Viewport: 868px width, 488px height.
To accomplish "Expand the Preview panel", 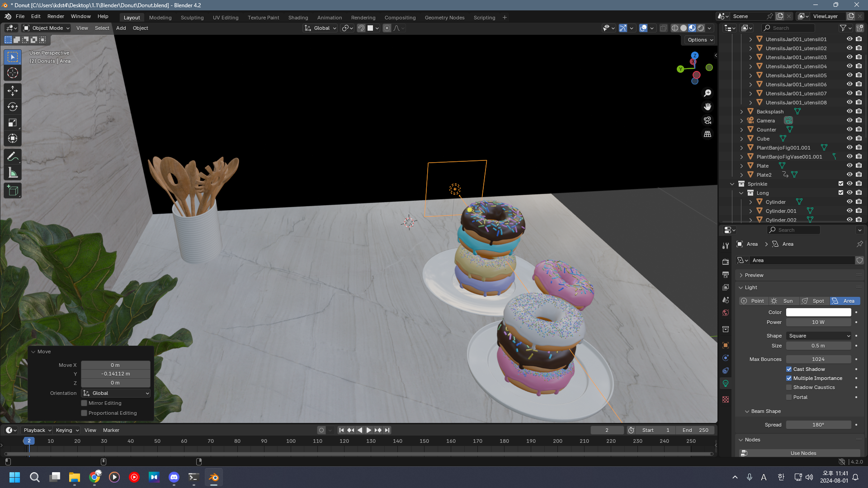I will [x=754, y=275].
